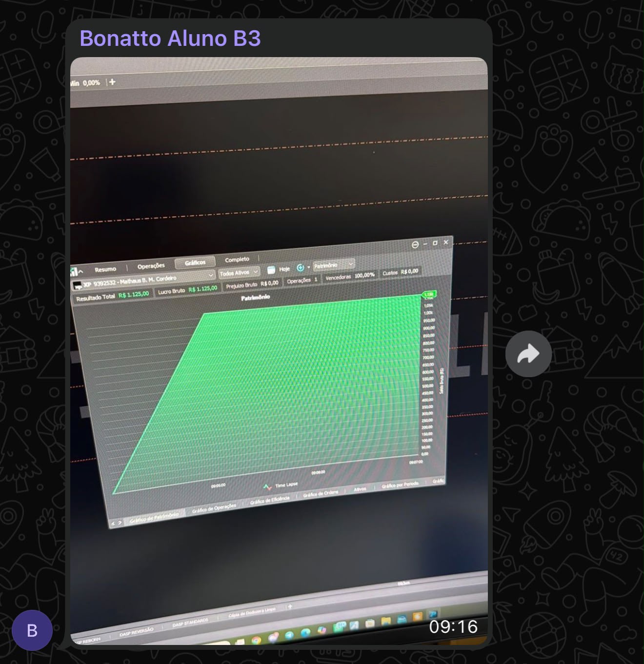Click the Time Lapse zigzag icon

tap(267, 486)
